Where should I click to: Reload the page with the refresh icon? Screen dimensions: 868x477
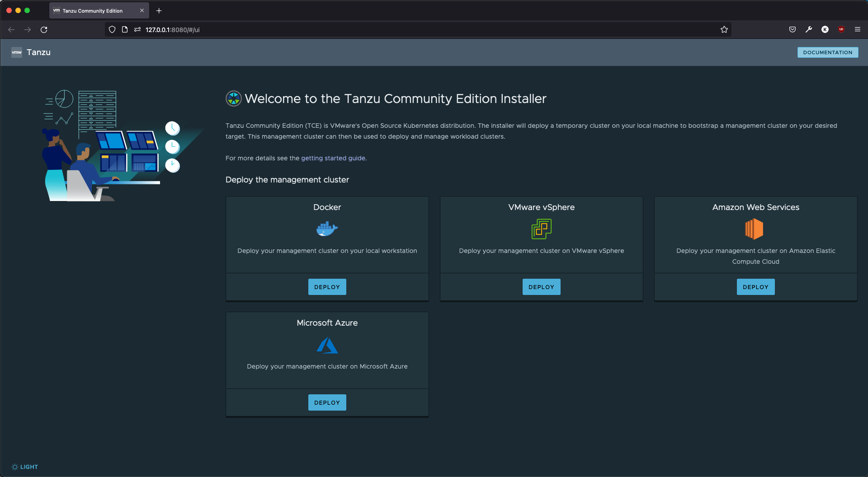[44, 30]
